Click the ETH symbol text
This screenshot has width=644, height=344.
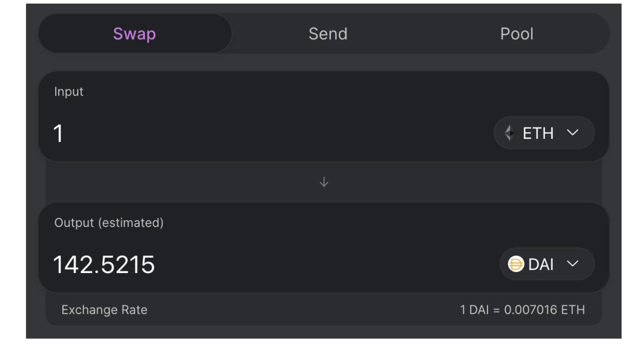coord(538,133)
